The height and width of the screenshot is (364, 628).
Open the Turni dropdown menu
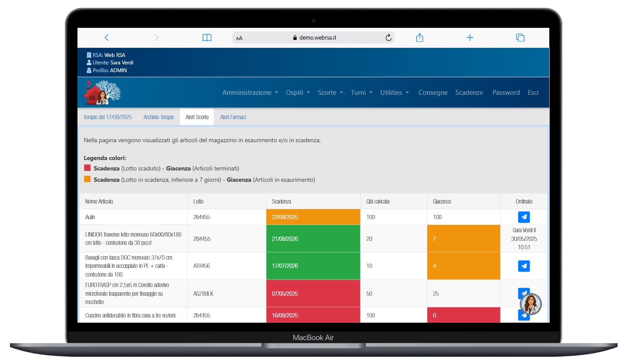coord(362,93)
